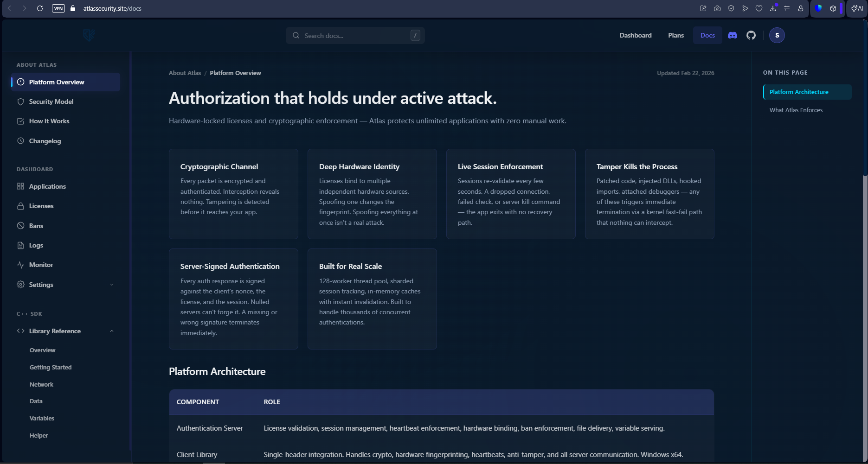Toggle the VPN badge in the address bar

tap(58, 8)
